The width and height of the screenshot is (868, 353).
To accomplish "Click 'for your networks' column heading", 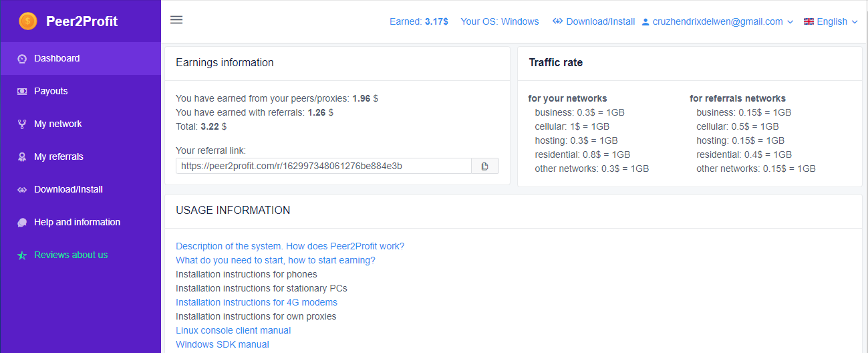I will tap(568, 98).
